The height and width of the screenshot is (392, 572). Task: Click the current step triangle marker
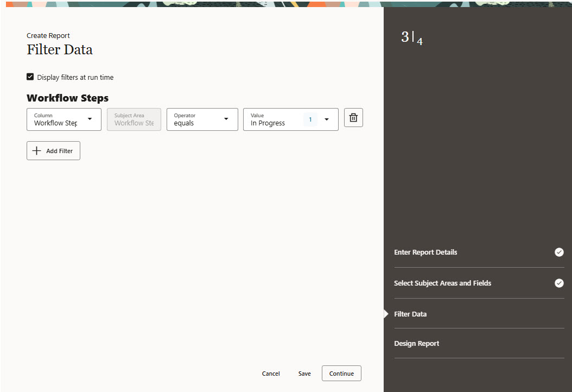[386, 314]
